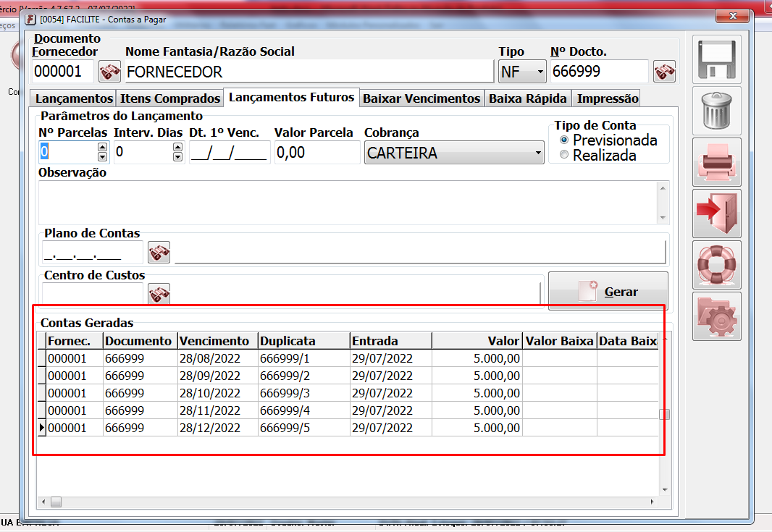Screen dimensions: 772x532
Task: Click the Plano de Contas description field
Action: coord(420,253)
